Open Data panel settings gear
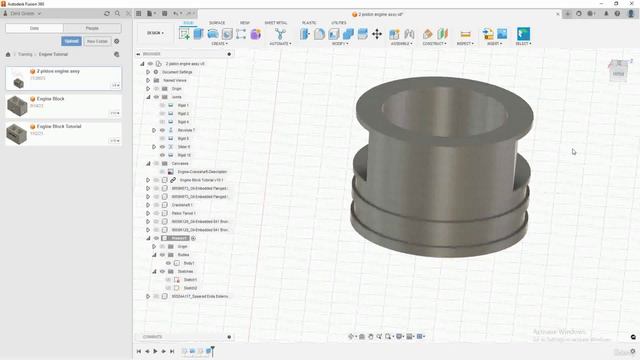 (117, 41)
